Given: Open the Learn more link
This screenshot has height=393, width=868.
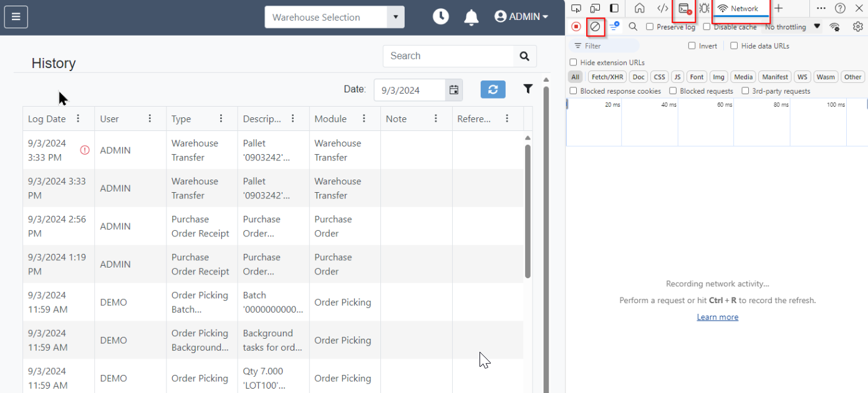Looking at the screenshot, I should point(717,317).
